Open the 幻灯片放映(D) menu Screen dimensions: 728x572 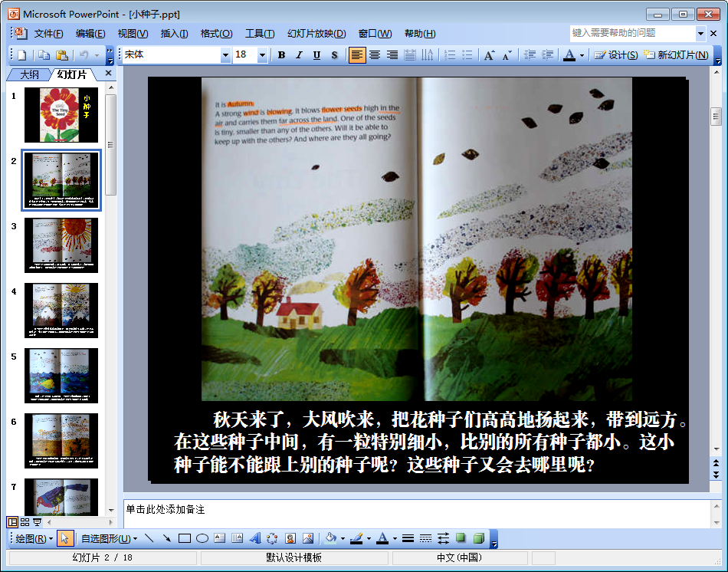point(316,34)
